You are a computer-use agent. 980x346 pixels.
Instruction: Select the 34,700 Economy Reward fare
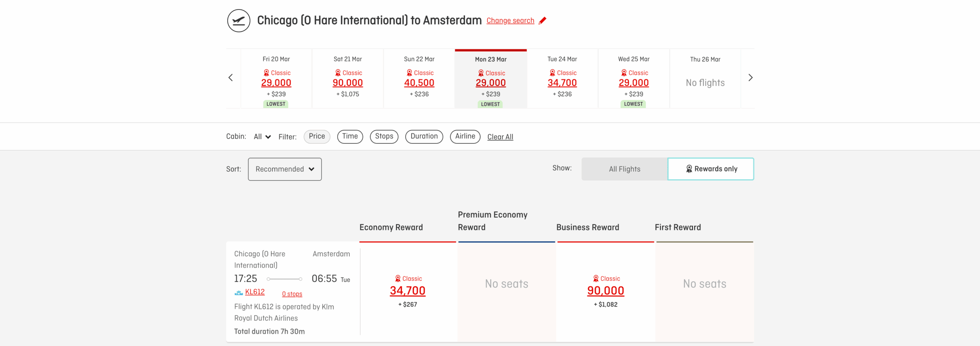[407, 290]
